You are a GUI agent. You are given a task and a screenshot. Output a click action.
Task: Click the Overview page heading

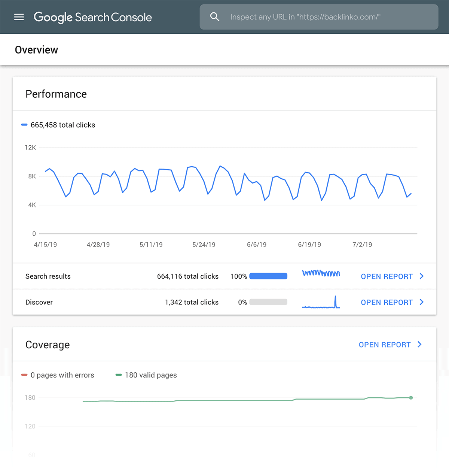[36, 50]
